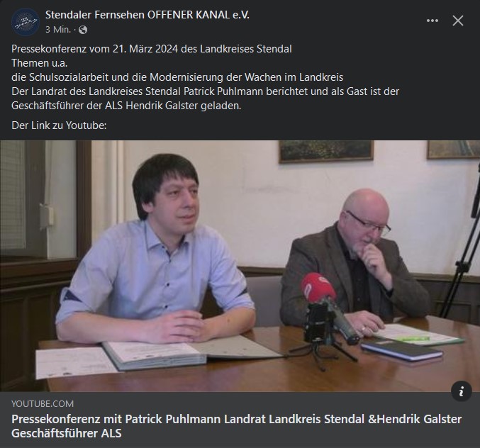The image size is (480, 448).
Task: Click "Geschäftsführer ALS" line of link title
Action: tap(67, 433)
